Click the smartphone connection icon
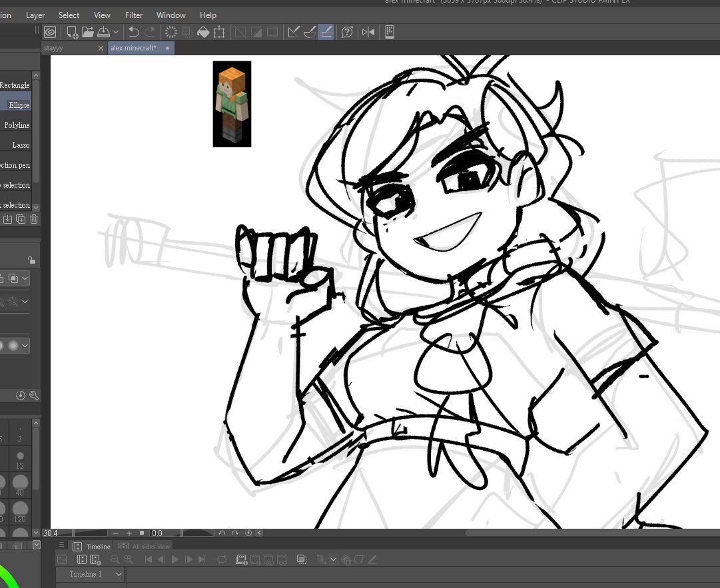This screenshot has width=720, height=588. (390, 32)
